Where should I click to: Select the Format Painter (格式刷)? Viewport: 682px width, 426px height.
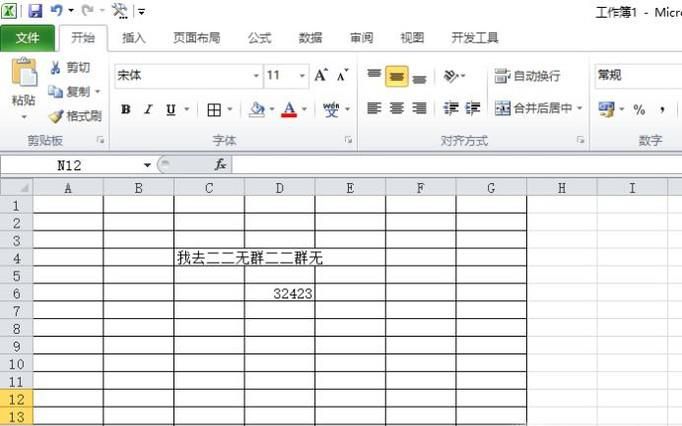click(75, 116)
